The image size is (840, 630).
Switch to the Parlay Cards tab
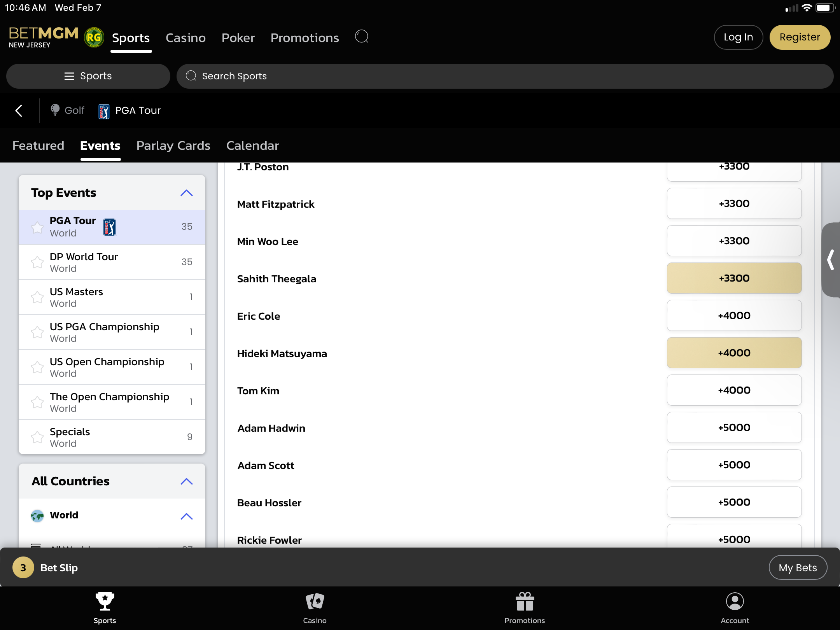[173, 146]
